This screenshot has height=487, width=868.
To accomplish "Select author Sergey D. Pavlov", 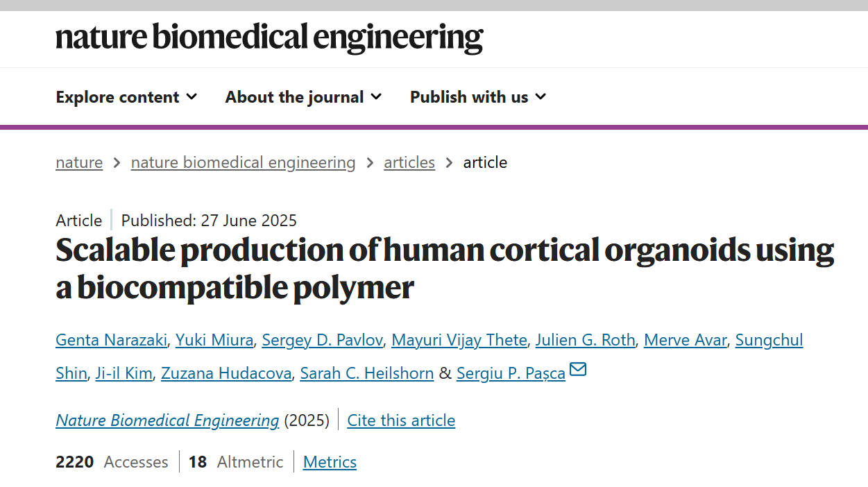I will click(322, 340).
